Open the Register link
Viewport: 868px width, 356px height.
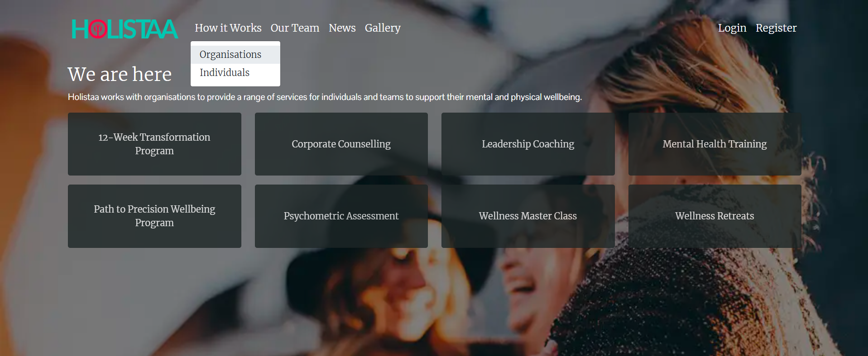tap(776, 28)
